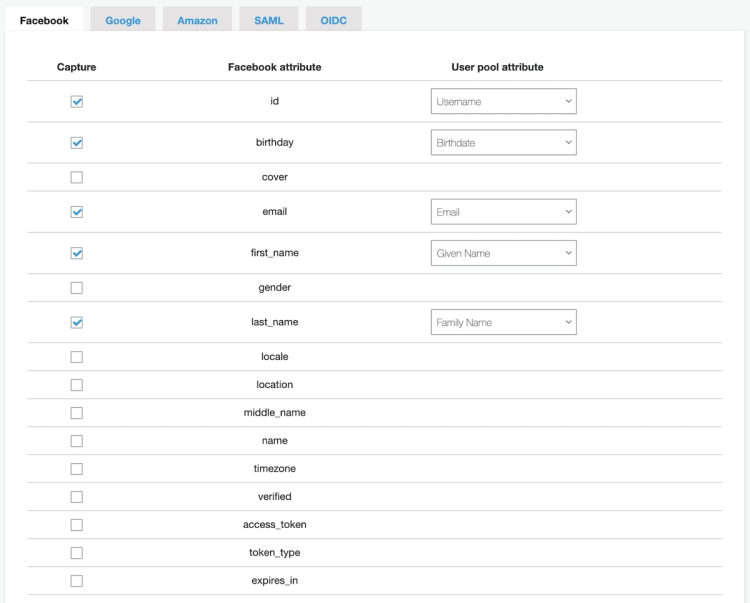The width and height of the screenshot is (750, 603).
Task: Select the Facebook tab
Action: pos(44,20)
